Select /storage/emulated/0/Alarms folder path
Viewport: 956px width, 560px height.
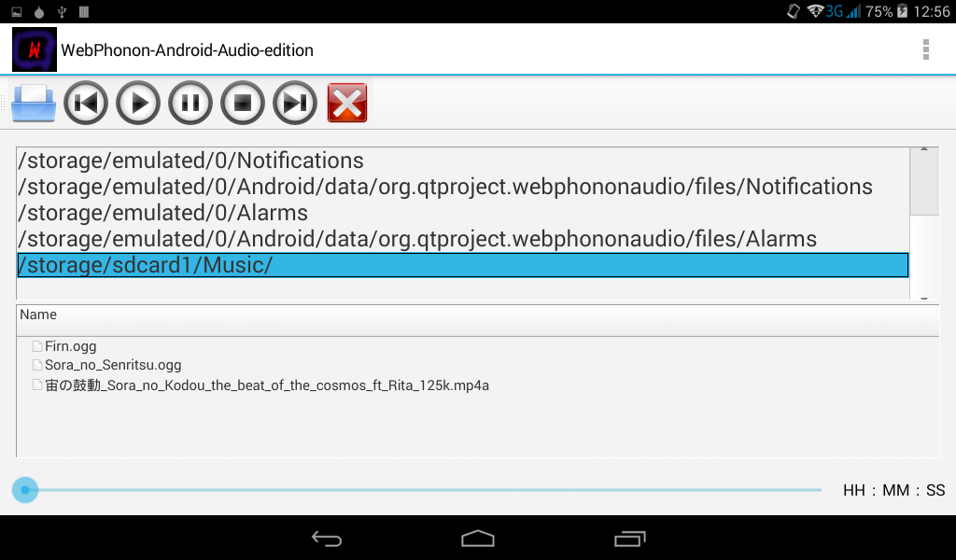pyautogui.click(x=463, y=213)
